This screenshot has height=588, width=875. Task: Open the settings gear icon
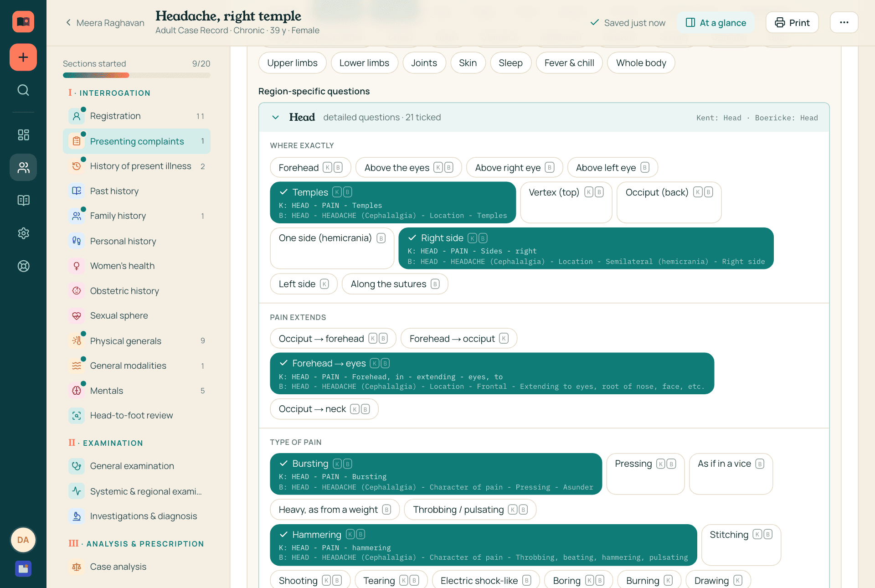(23, 233)
